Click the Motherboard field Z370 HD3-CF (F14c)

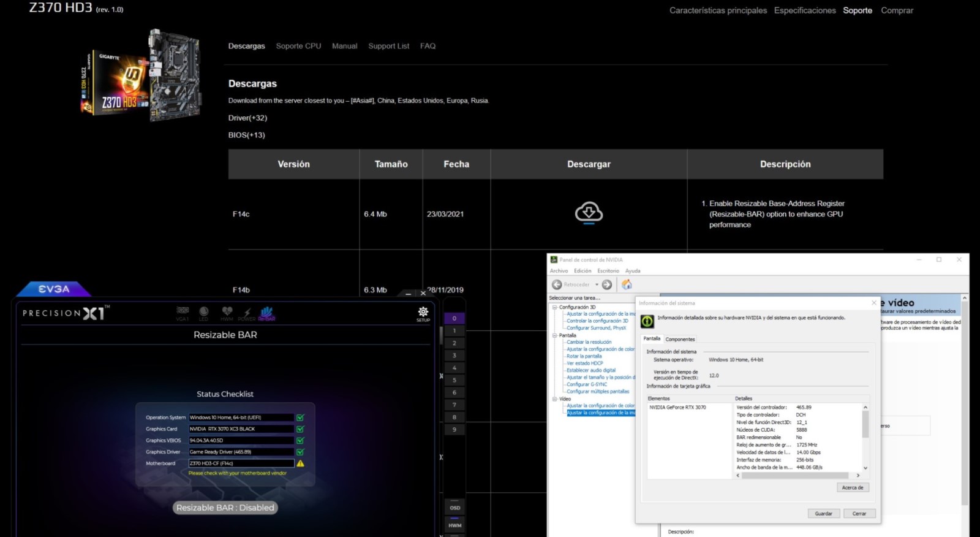coord(241,463)
